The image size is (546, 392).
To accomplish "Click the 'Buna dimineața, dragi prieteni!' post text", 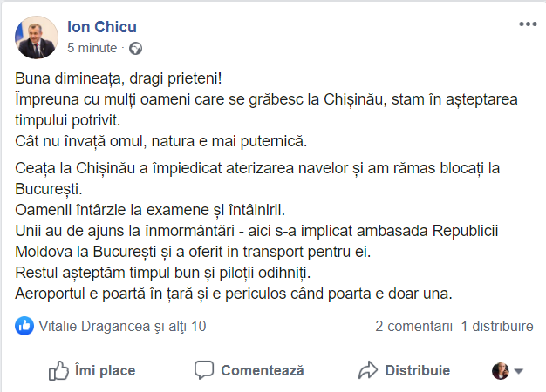I will pos(118,78).
